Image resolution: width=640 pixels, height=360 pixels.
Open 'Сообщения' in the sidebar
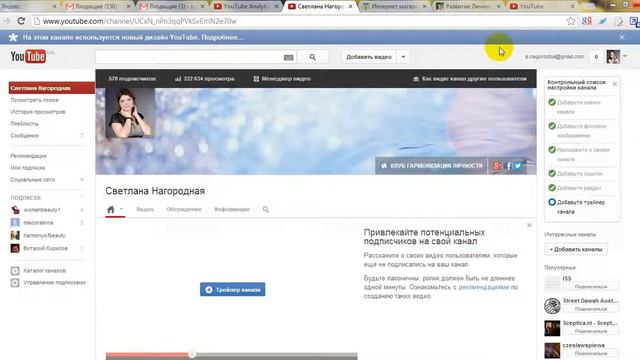[24, 135]
